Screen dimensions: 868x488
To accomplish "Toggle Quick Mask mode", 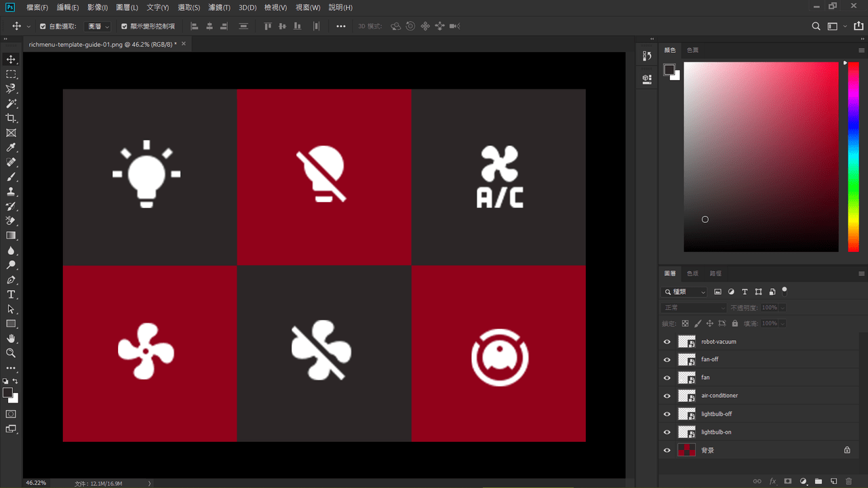I will [x=11, y=413].
